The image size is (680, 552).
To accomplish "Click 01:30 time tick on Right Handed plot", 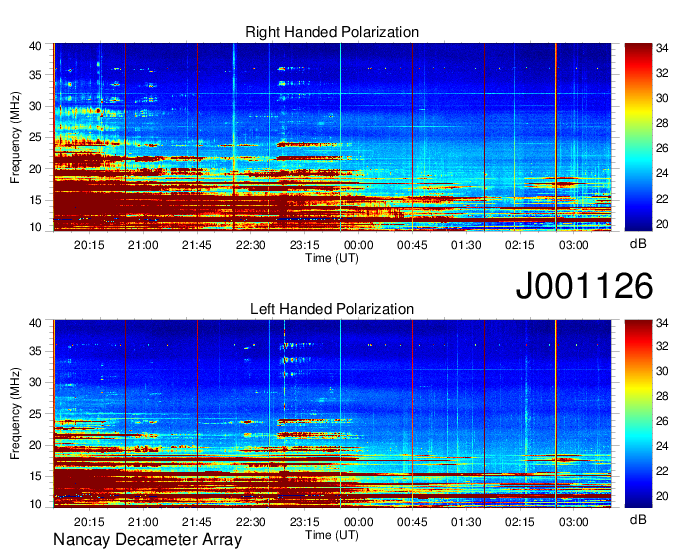I will [466, 245].
